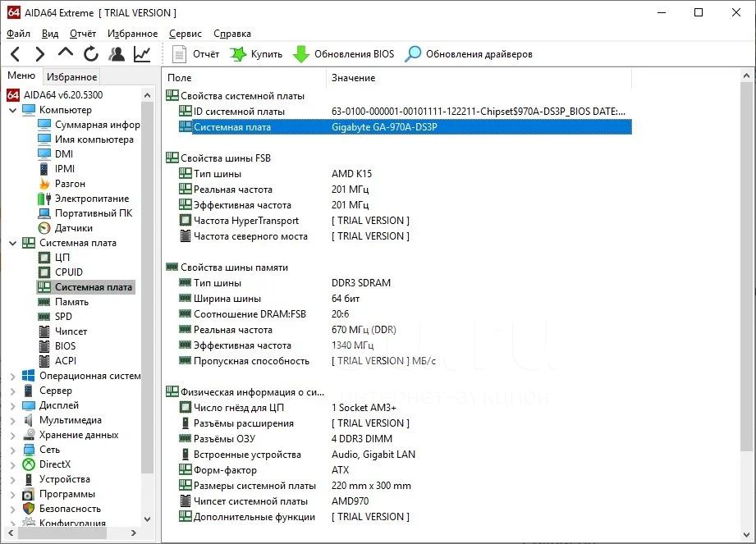The height and width of the screenshot is (544, 756).
Task: Click the Купить buy toolbar button
Action: pos(255,54)
